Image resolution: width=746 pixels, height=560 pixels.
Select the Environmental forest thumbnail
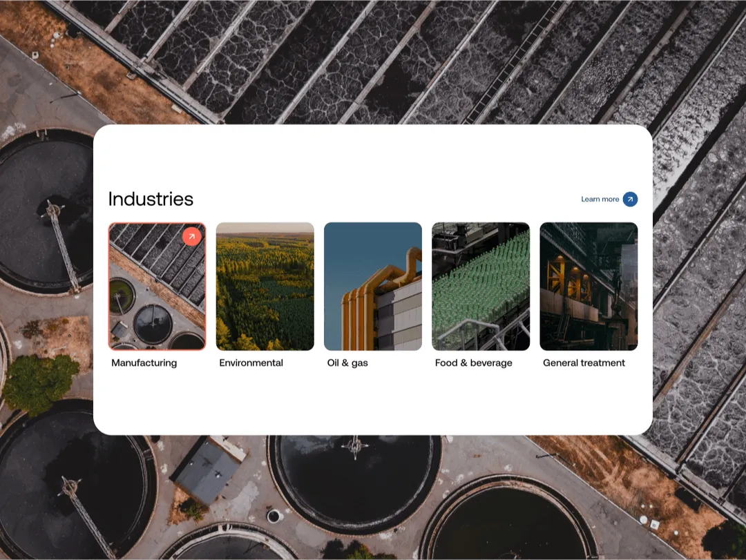(x=265, y=287)
